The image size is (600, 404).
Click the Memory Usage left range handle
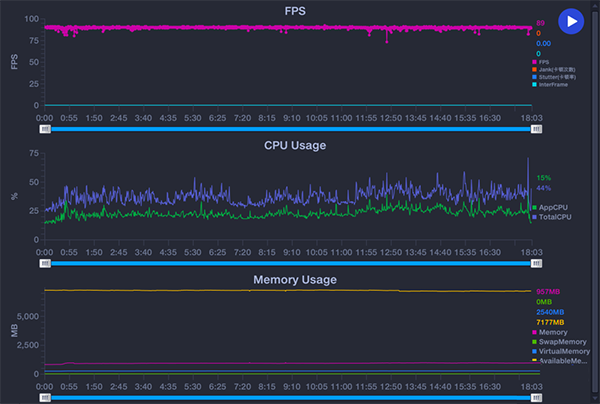[x=45, y=398]
